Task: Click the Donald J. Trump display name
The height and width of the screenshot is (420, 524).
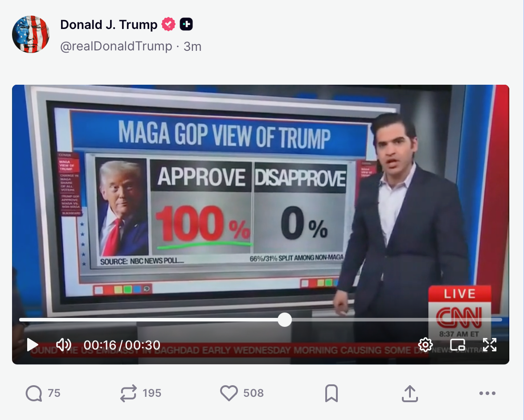Action: 109,25
